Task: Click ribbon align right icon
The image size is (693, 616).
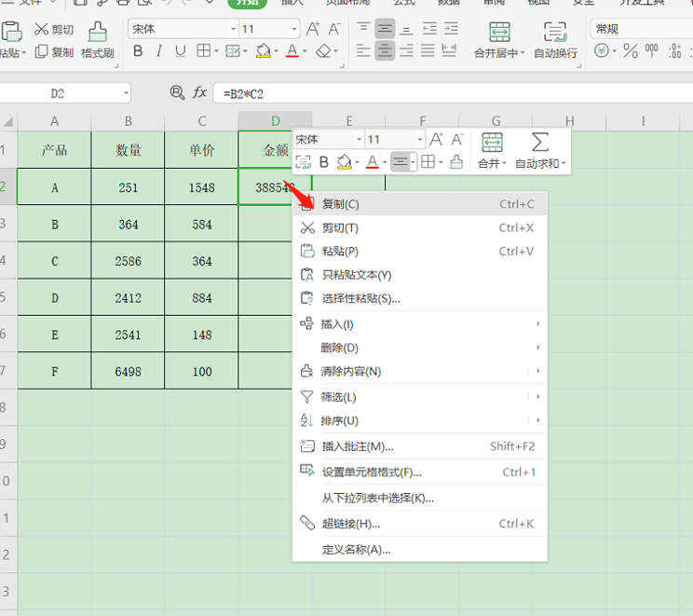Action: [406, 51]
